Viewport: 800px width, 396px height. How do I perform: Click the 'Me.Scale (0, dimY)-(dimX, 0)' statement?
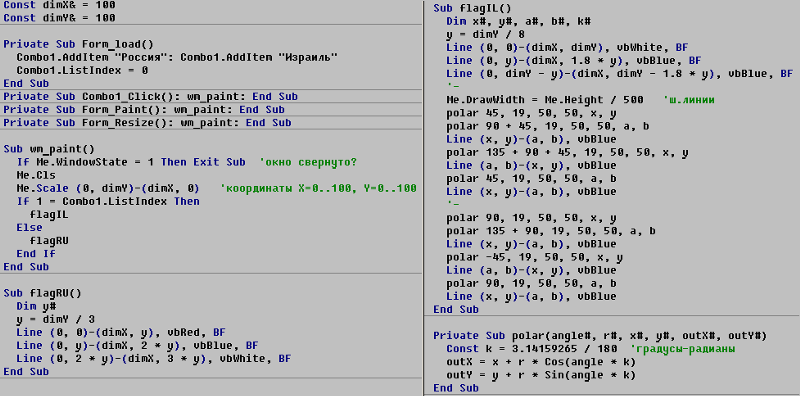(x=108, y=188)
